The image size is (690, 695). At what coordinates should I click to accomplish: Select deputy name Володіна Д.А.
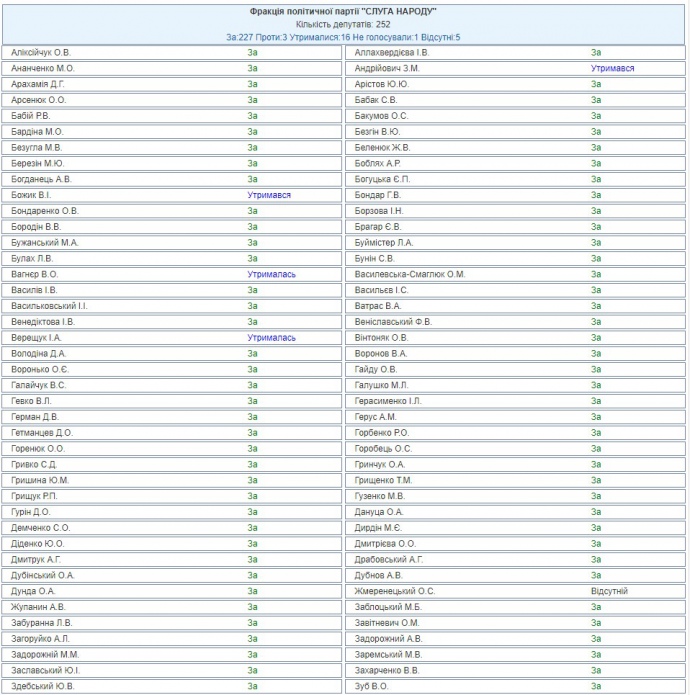[x=39, y=354]
